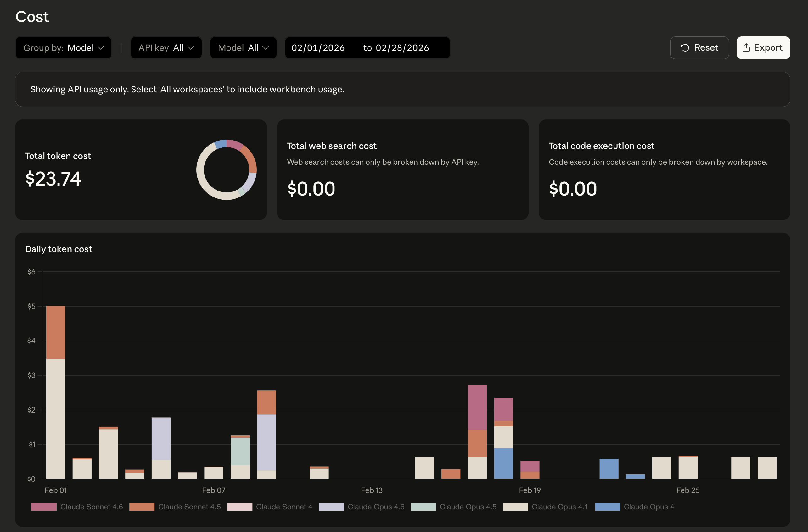Toggle Claude Sonnet 4.6 legend swatch

(x=44, y=507)
